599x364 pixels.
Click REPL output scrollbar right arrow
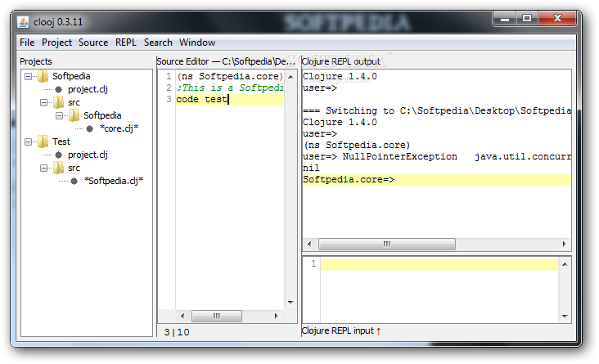[565, 244]
